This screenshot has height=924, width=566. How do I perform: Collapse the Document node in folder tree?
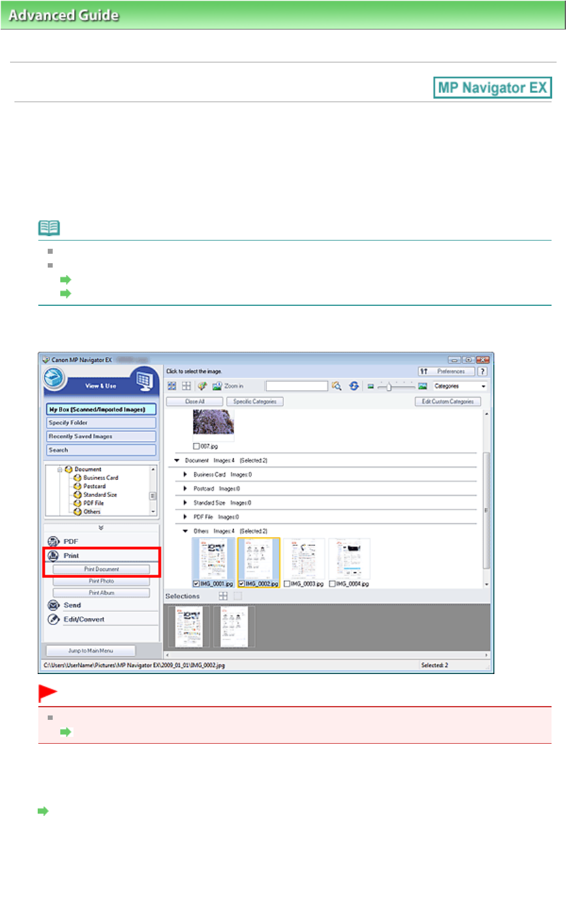60,469
